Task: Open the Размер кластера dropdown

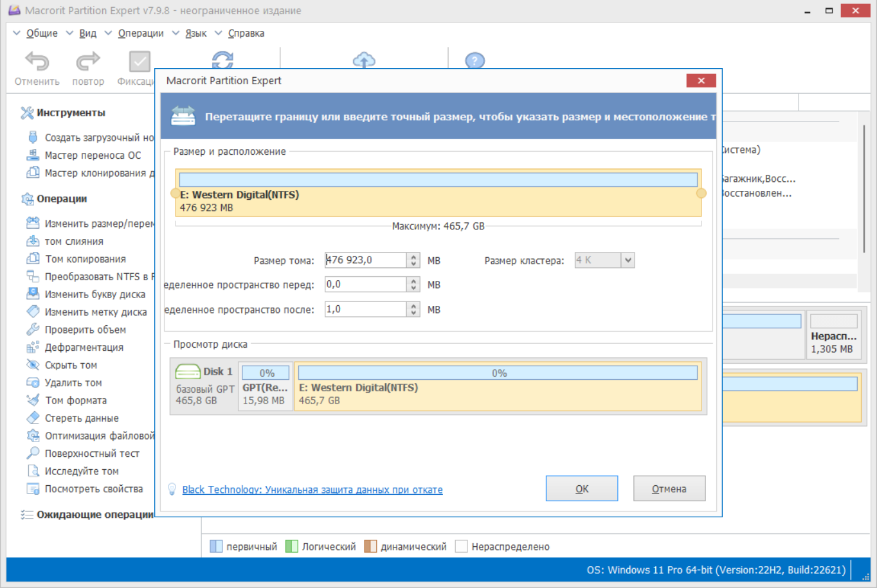Action: click(x=628, y=260)
